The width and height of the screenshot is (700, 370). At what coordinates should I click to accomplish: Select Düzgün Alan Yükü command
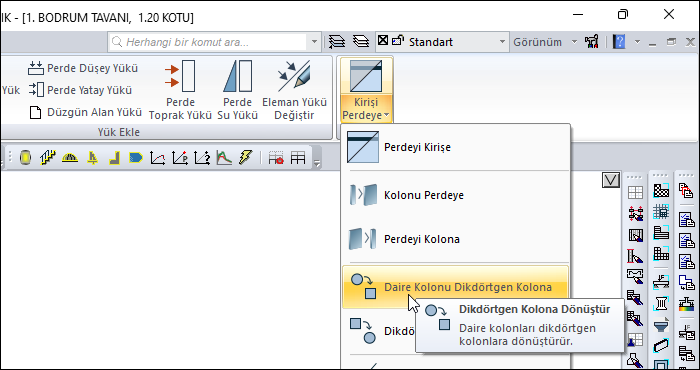coord(85,112)
